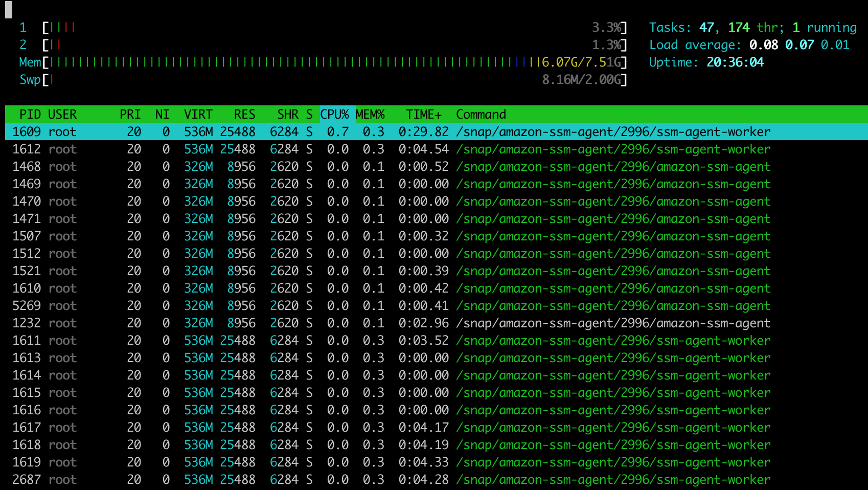The height and width of the screenshot is (490, 868).
Task: Click the RES column header
Action: pos(245,114)
